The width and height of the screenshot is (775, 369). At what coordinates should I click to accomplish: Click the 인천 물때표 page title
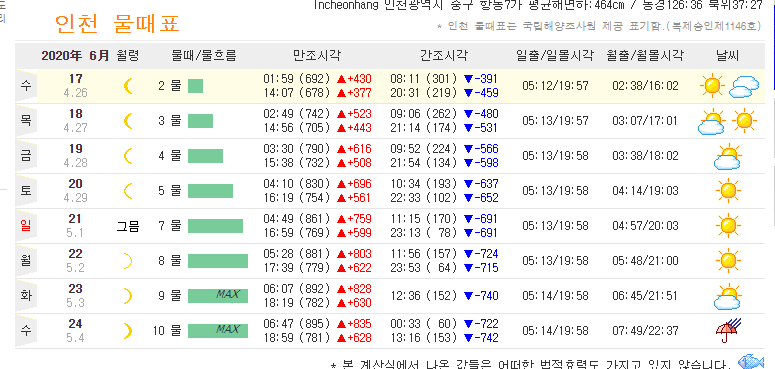click(117, 23)
